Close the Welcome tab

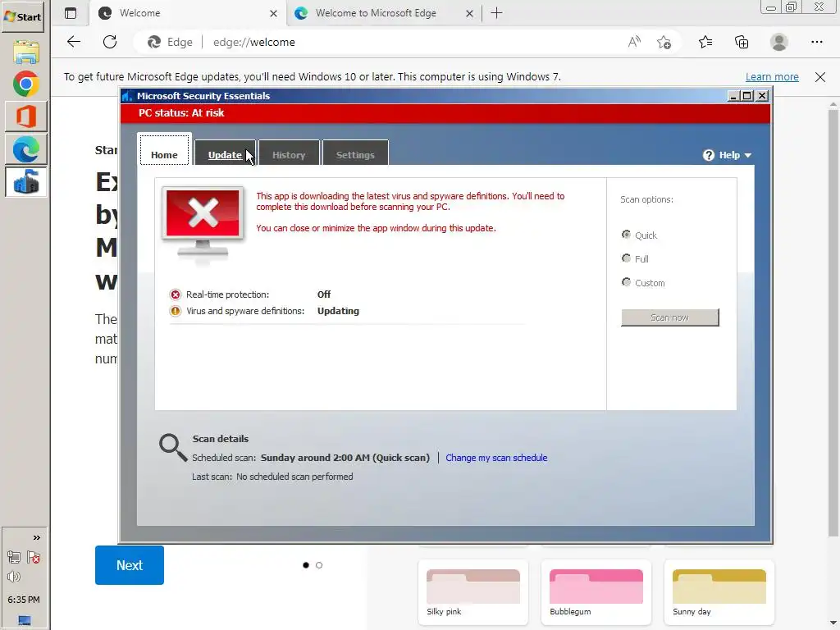pos(273,13)
